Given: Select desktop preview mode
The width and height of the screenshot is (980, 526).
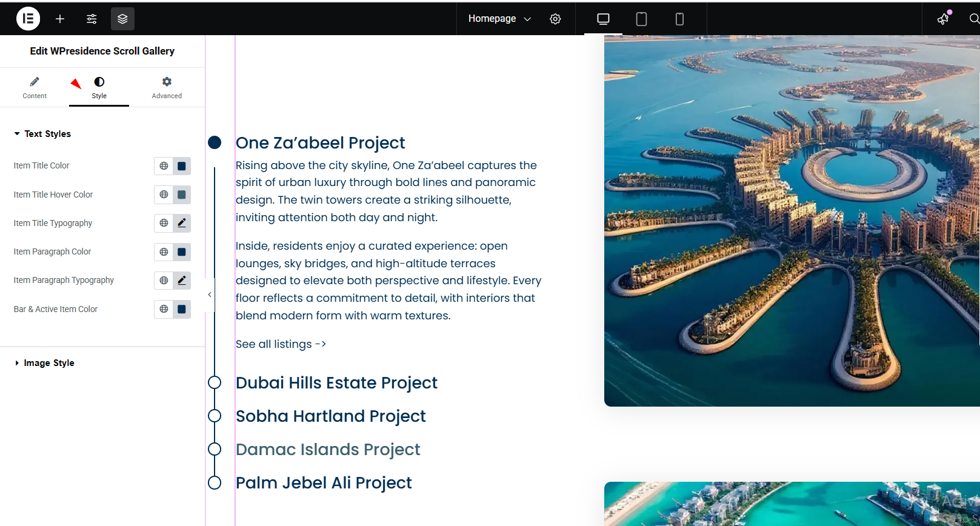Looking at the screenshot, I should pos(603,19).
